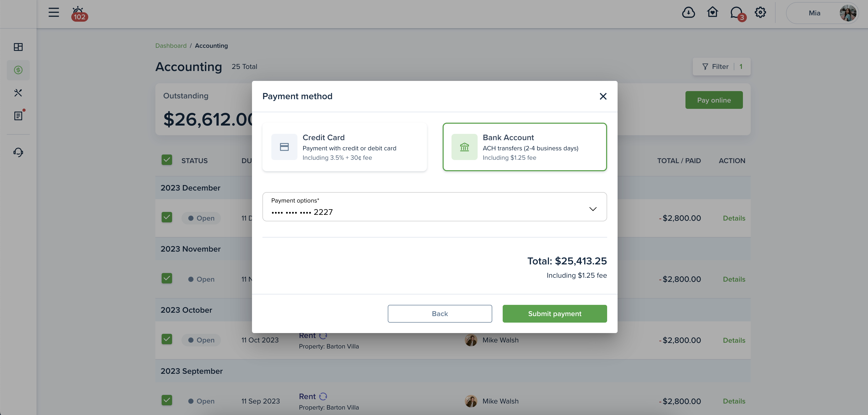The image size is (868, 415).
Task: Close the Payment method dialog
Action: [603, 96]
